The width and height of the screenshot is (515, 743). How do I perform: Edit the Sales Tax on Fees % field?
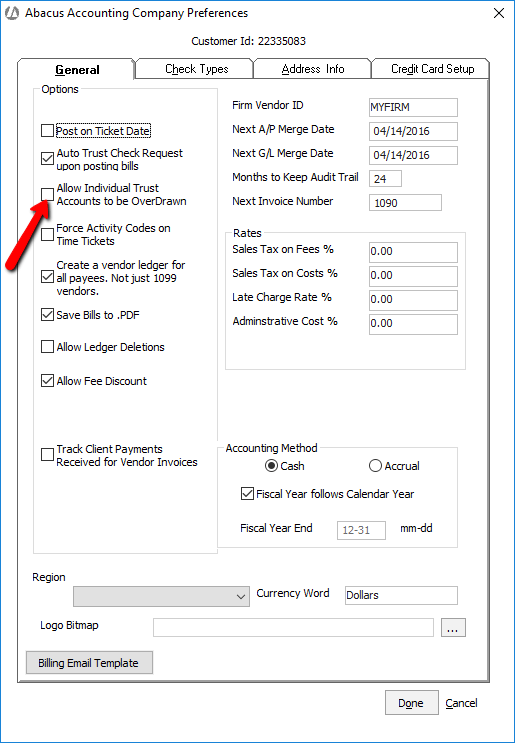[413, 252]
